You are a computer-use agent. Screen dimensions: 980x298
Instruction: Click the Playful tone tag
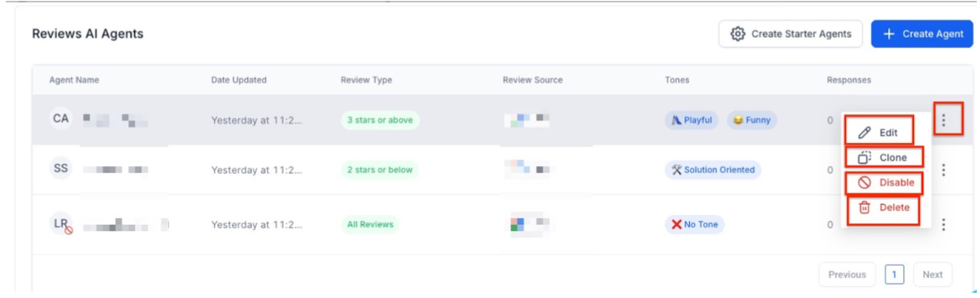(x=691, y=120)
